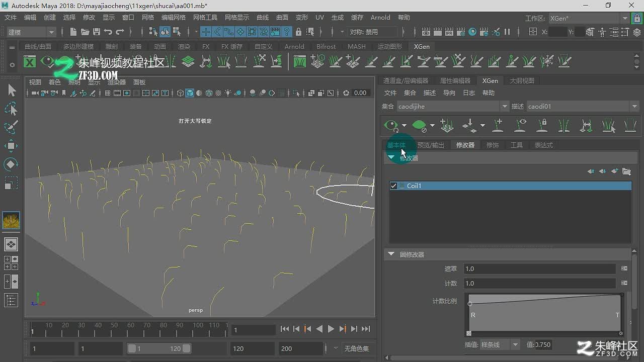
Task: Save the scene with the floppy disk icon
Action: pos(96,32)
